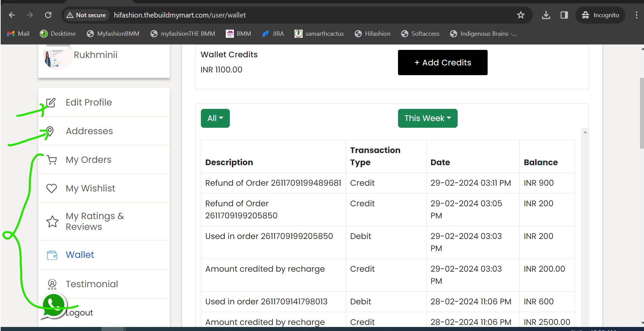Click the page vertical scrollbar thumb

click(x=642, y=113)
